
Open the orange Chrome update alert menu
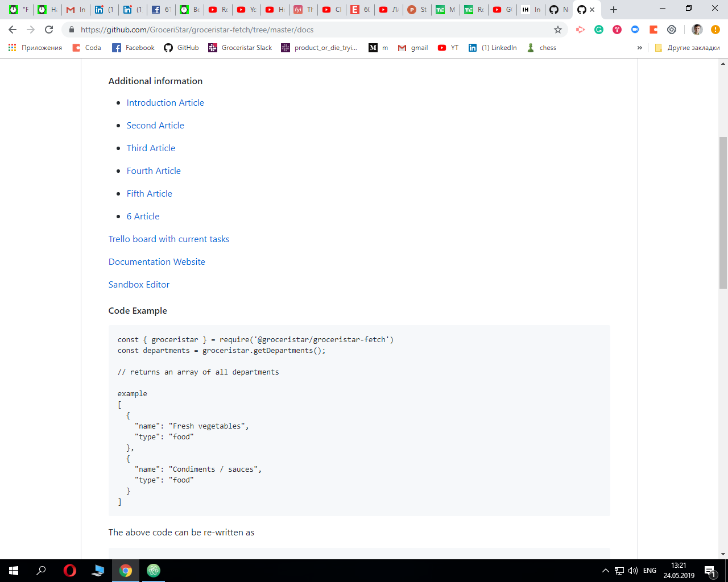715,30
